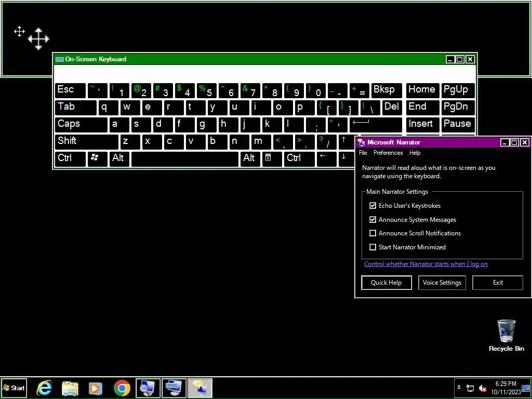Launch Windows Media Player from taskbar

(x=96, y=388)
